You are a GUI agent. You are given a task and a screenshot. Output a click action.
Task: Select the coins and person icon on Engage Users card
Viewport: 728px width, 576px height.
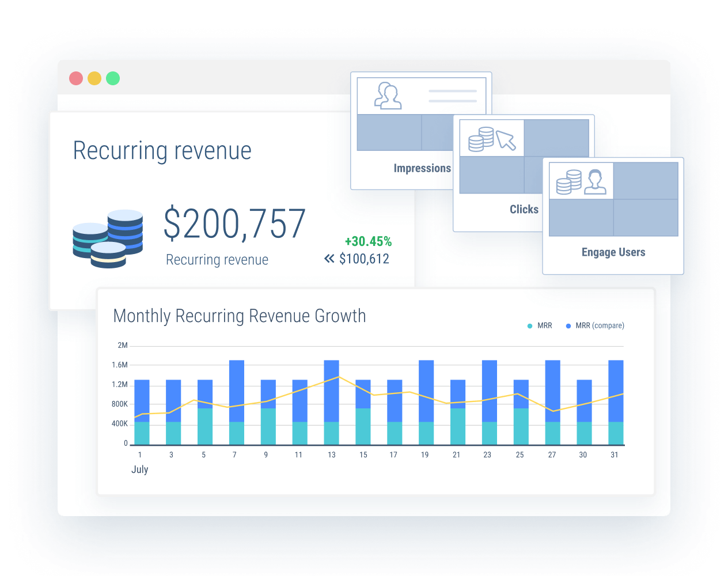point(581,180)
